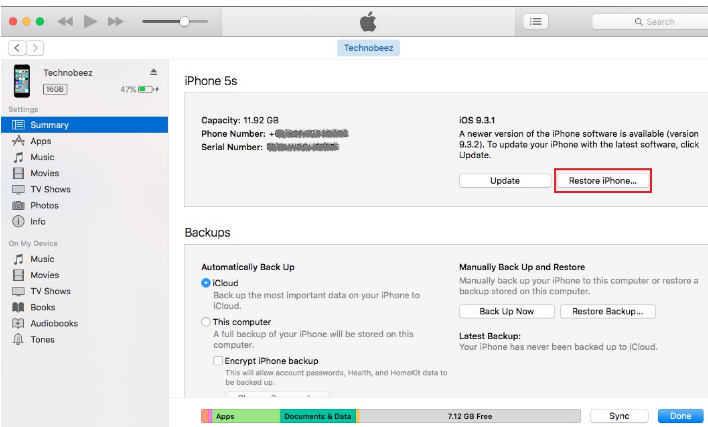Open the list view button in toolbar

tap(536, 21)
